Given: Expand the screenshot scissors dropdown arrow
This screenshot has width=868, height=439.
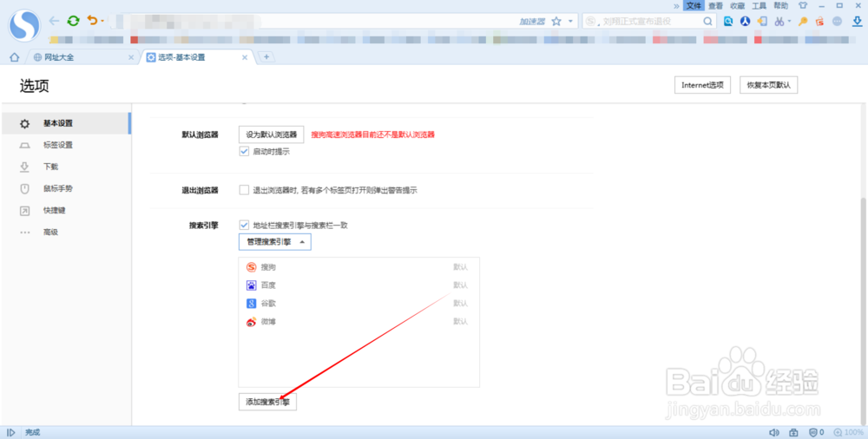Looking at the screenshot, I should (789, 22).
